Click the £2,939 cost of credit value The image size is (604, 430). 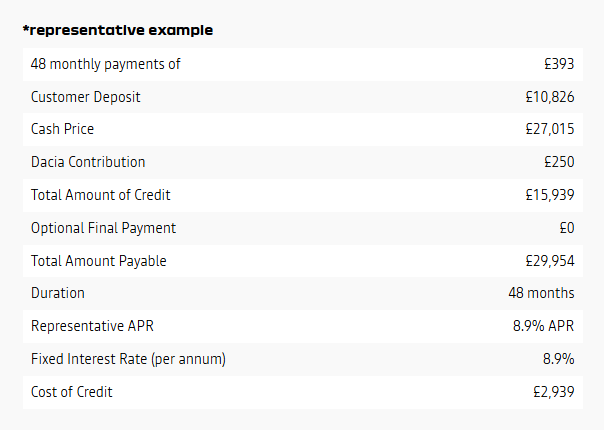tap(554, 392)
